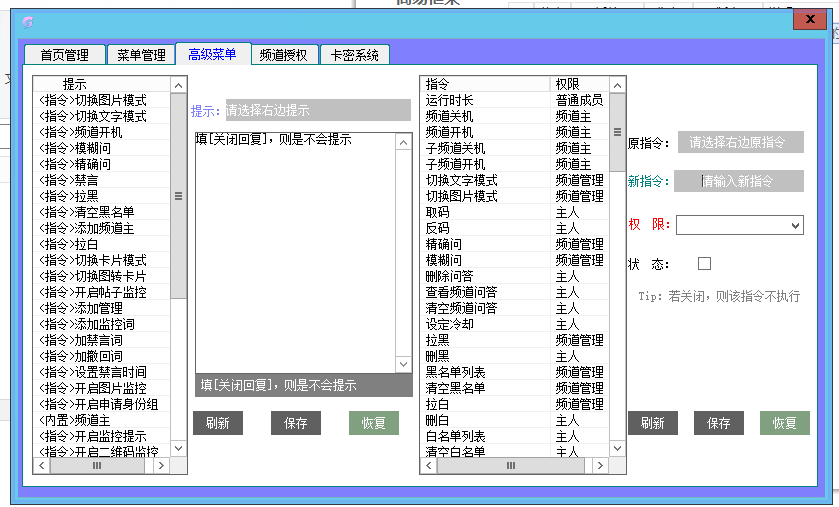Screen dimensions: 839x507
Task: Select <指令>清空黑名单 list row
Action: pos(102,212)
